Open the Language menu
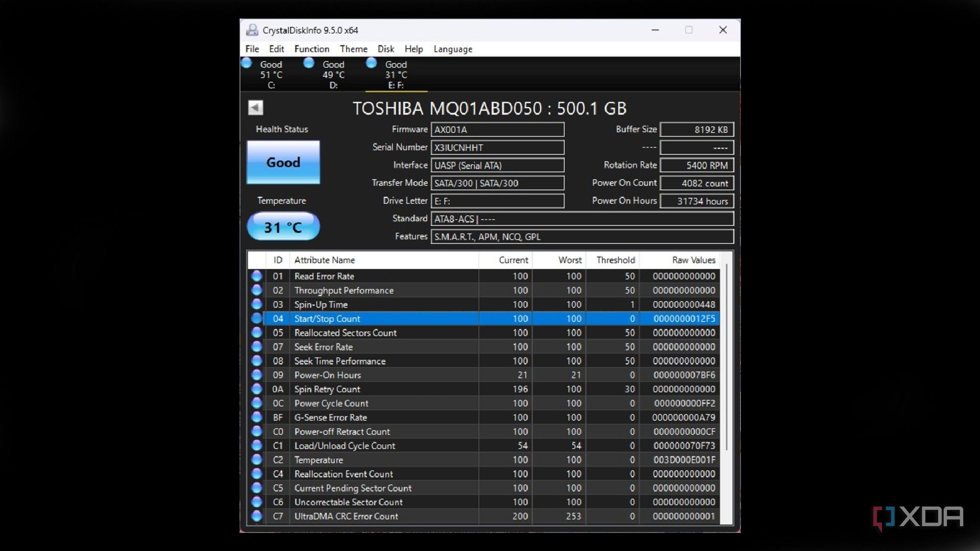This screenshot has width=980, height=551. click(453, 49)
